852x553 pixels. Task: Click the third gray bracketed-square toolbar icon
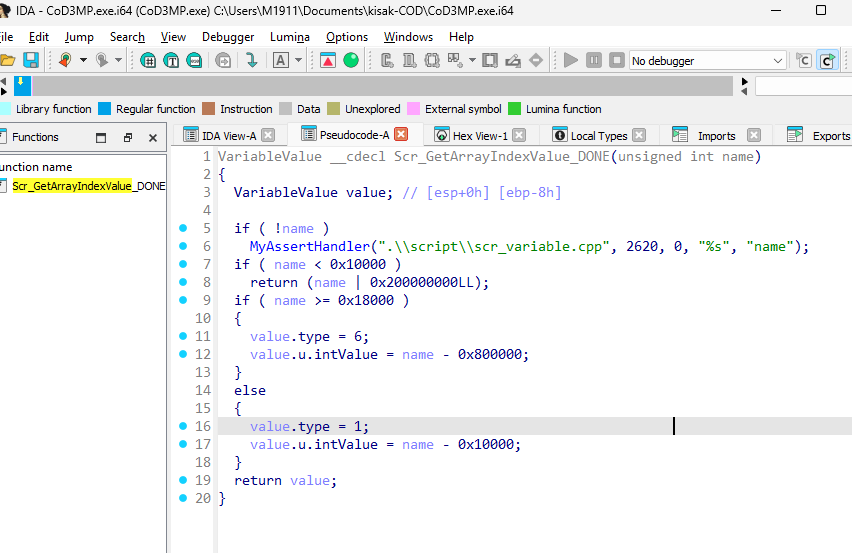[x=432, y=60]
